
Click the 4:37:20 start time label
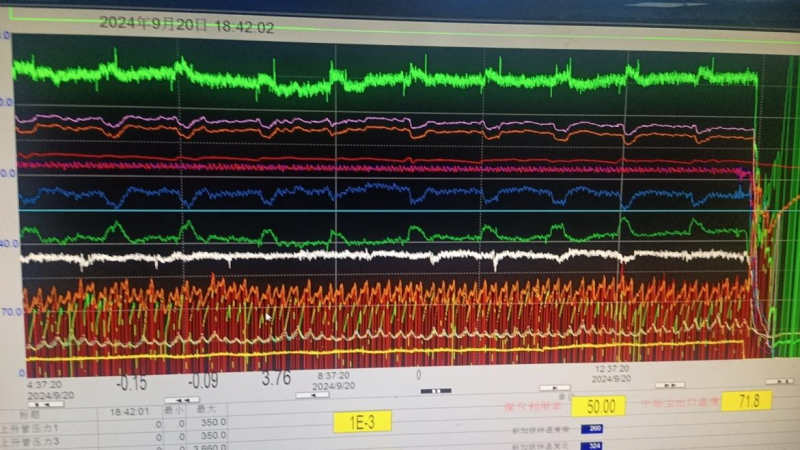44,383
